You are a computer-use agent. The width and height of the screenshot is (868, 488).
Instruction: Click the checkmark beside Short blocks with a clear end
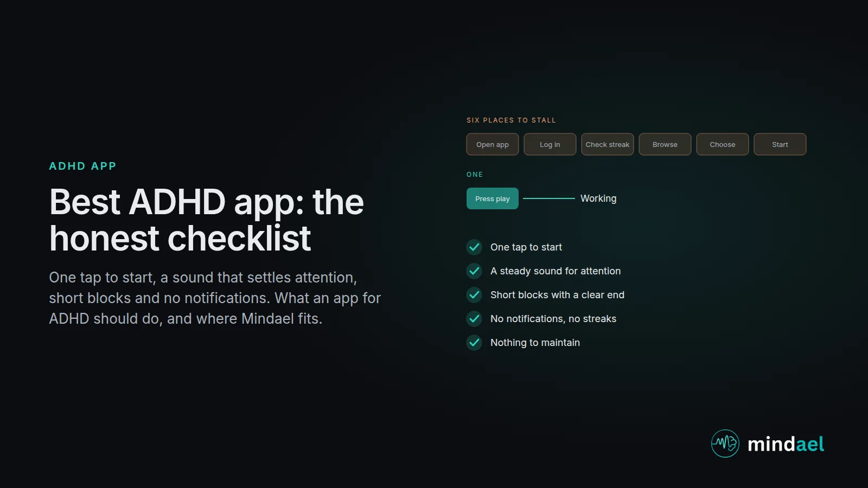pos(474,295)
